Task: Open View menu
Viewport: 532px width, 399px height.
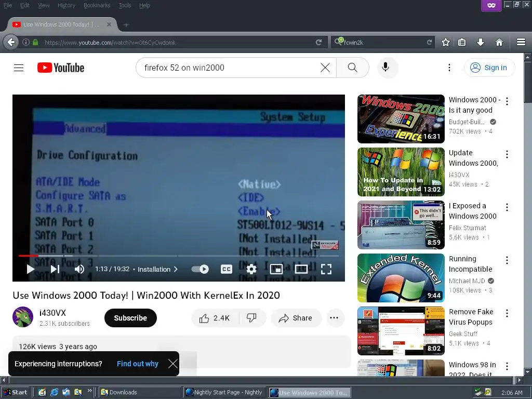Action: [44, 5]
